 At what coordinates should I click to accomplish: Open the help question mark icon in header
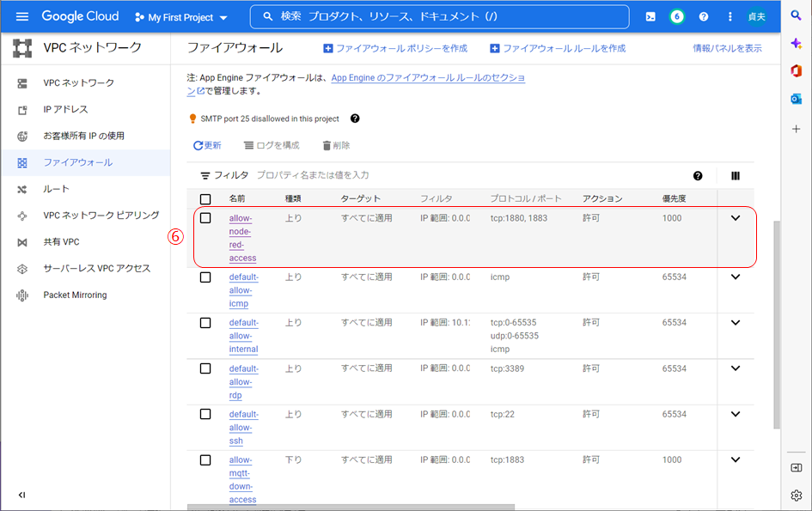tap(704, 16)
